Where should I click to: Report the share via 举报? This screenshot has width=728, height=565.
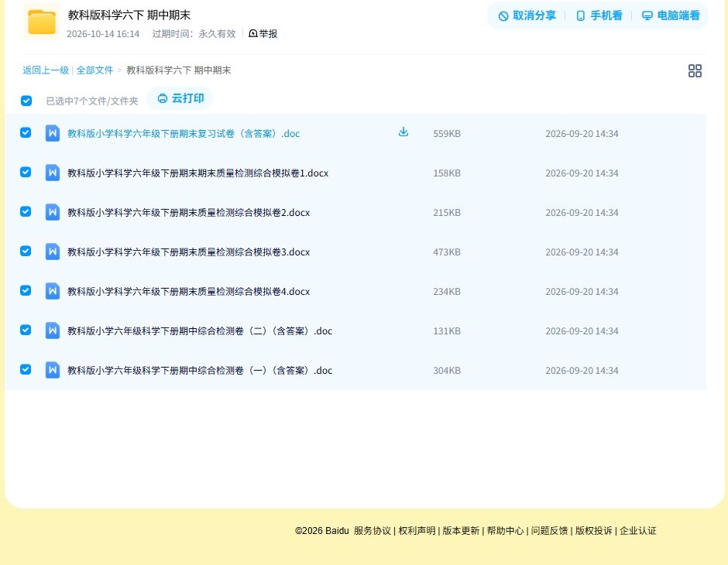263,33
